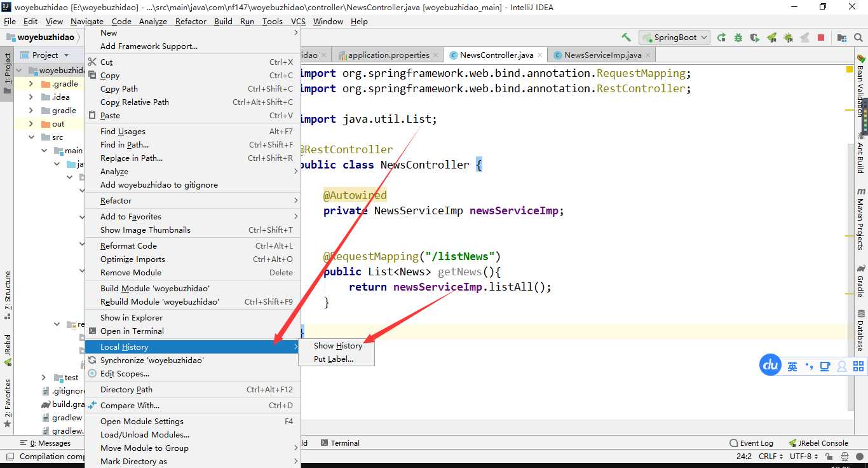Click the lock read-only icon in status bar
The width and height of the screenshot is (868, 468).
tap(829, 457)
